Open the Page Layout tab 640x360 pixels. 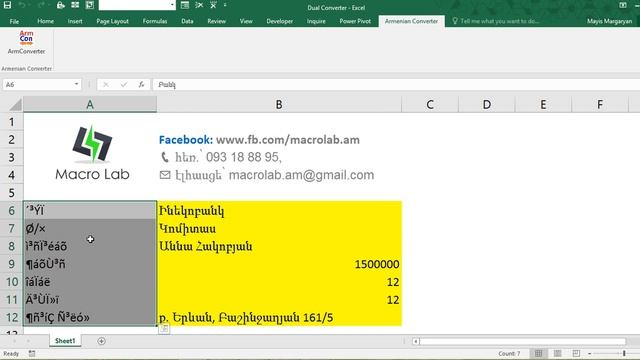(x=112, y=21)
